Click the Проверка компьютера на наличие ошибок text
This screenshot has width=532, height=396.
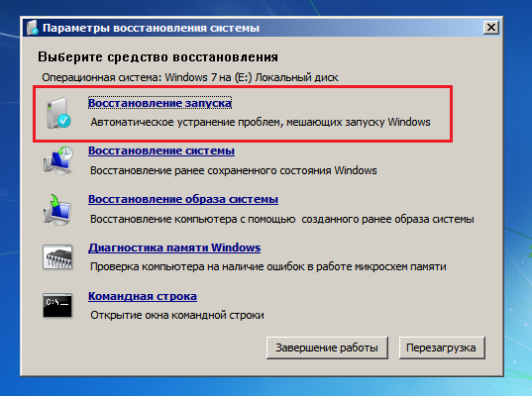(268, 267)
